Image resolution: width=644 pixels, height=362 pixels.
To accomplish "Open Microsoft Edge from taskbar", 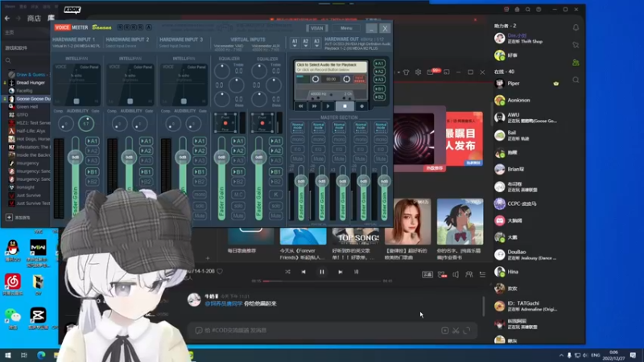I will click(41, 355).
